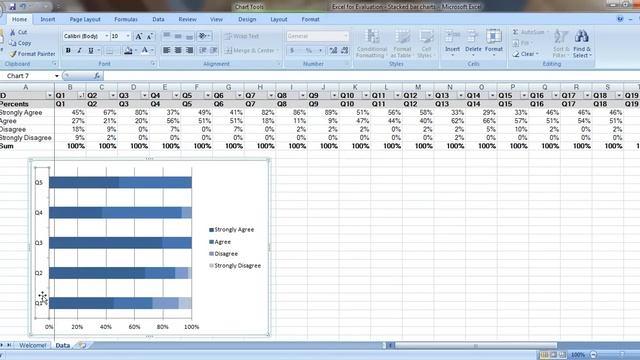Click Top Align icon

pos(167,36)
